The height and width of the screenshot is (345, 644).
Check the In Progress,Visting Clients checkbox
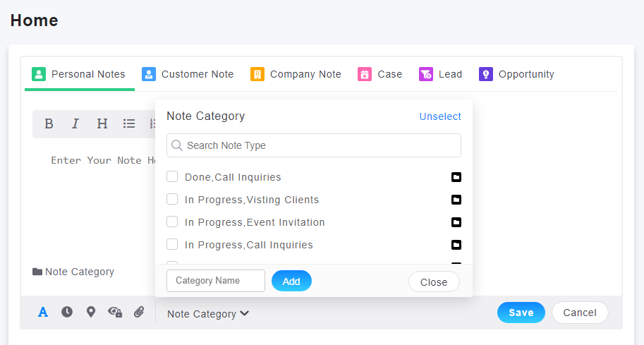[172, 200]
